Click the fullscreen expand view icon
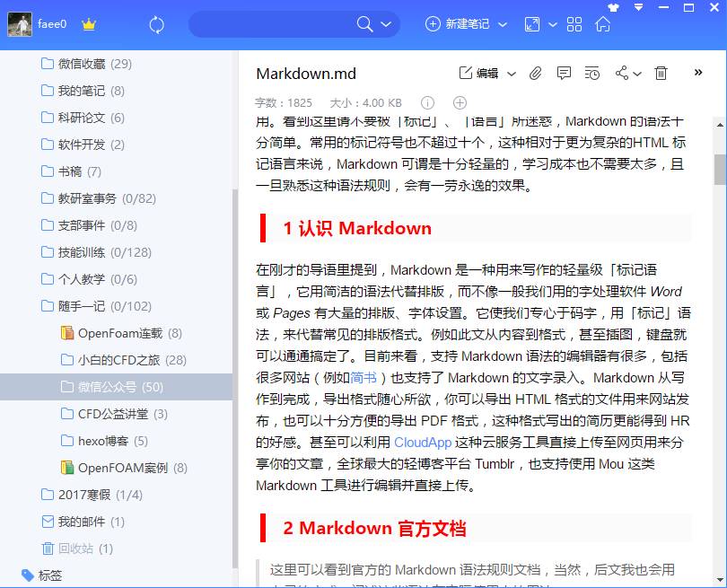 [532, 24]
